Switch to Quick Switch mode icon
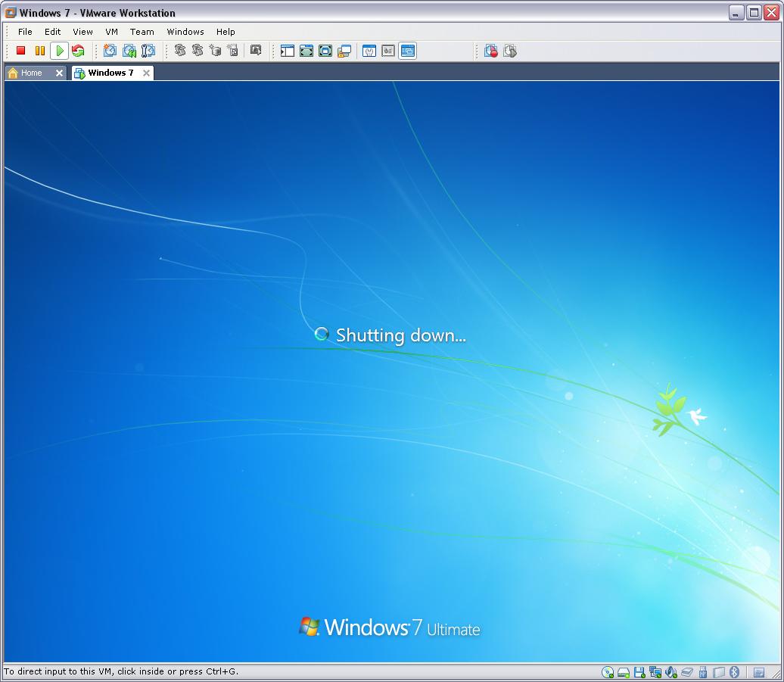The image size is (784, 682). [x=306, y=51]
